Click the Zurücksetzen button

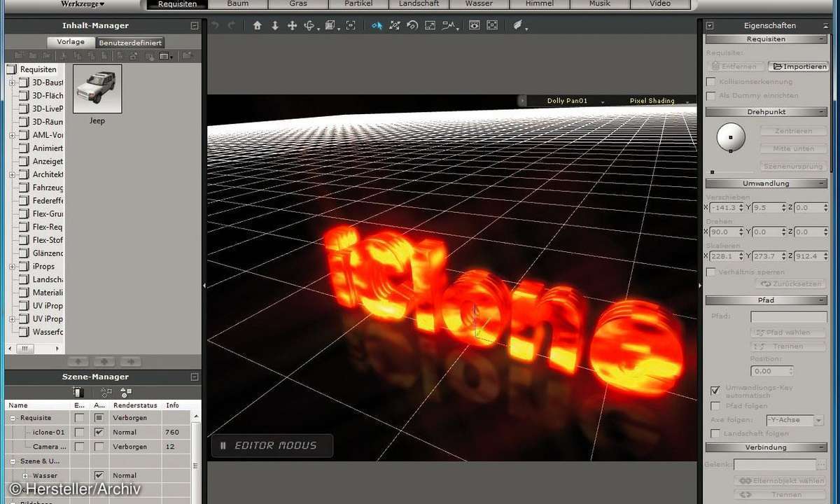[791, 284]
